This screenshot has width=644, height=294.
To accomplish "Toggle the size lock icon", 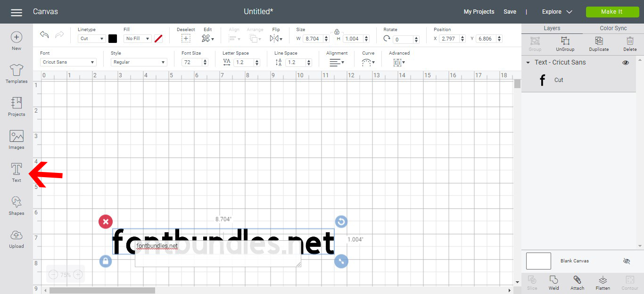I will (x=337, y=32).
